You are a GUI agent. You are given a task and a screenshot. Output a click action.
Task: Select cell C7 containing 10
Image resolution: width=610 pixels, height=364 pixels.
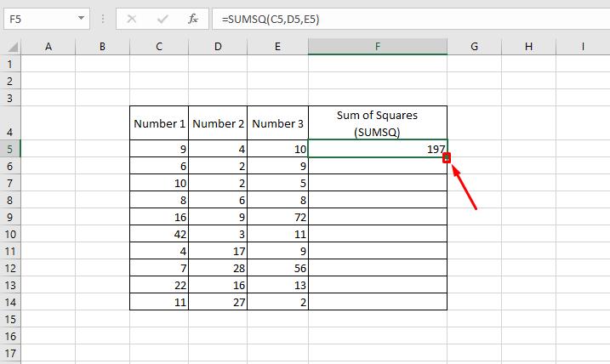(x=159, y=183)
